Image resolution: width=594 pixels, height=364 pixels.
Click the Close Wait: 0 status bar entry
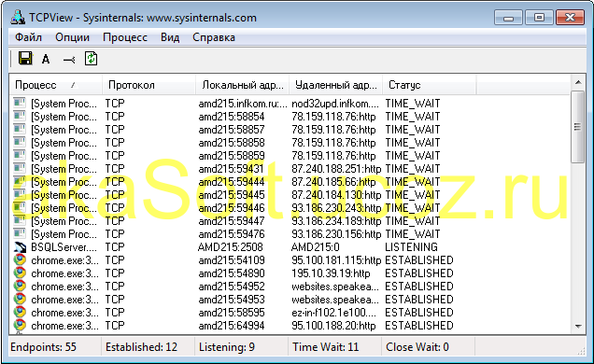tap(417, 347)
